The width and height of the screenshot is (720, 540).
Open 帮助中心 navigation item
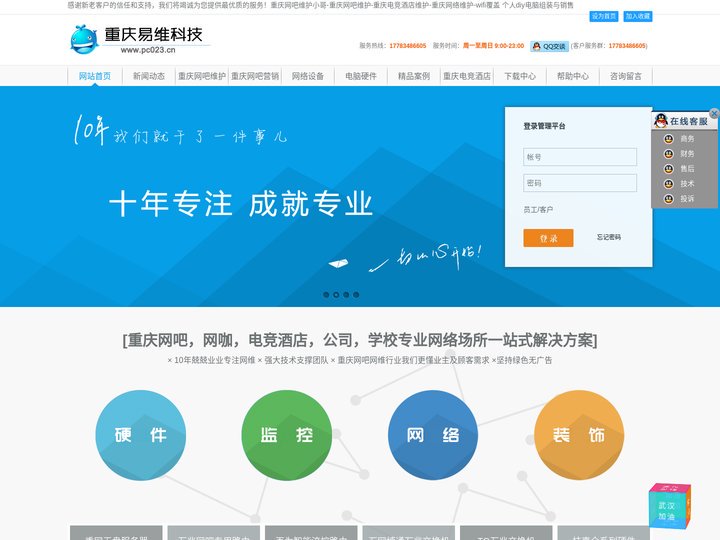pos(573,76)
